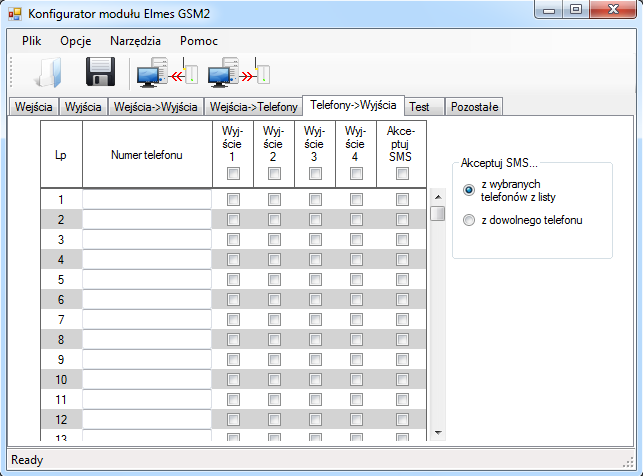Image resolution: width=643 pixels, height=476 pixels.
Task: Select 'z dowolnego telefonu' option
Action: 469,220
